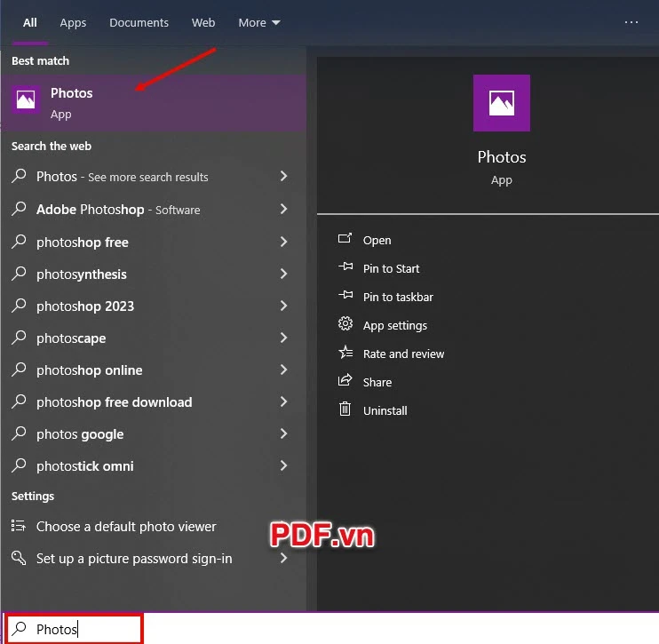Open 'Choose a default photo viewer' setting

coord(126,526)
